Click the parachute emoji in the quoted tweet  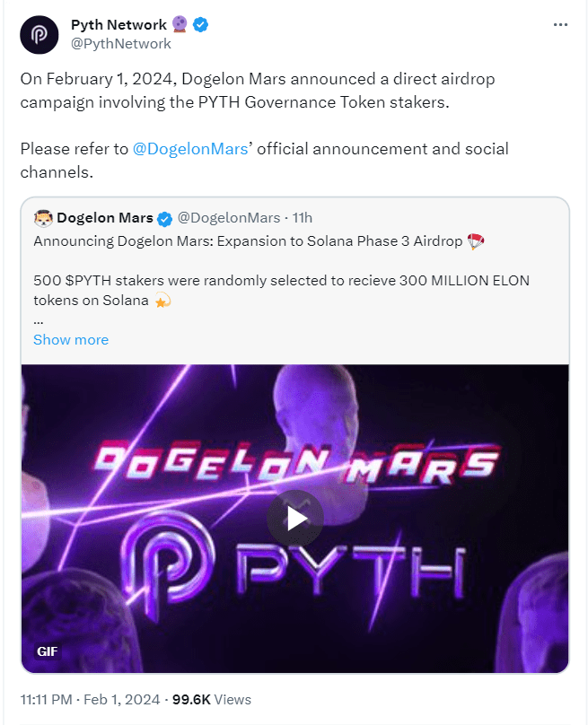[477, 241]
